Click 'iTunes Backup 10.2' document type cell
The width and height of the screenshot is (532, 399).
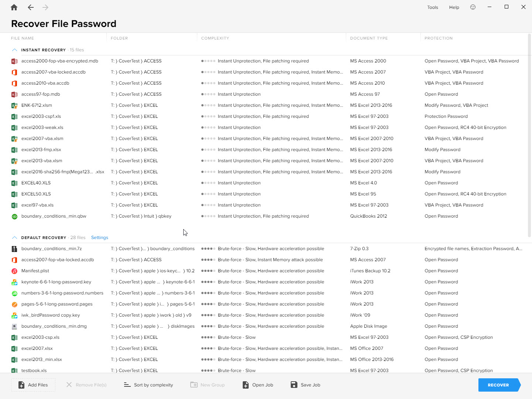pos(370,271)
